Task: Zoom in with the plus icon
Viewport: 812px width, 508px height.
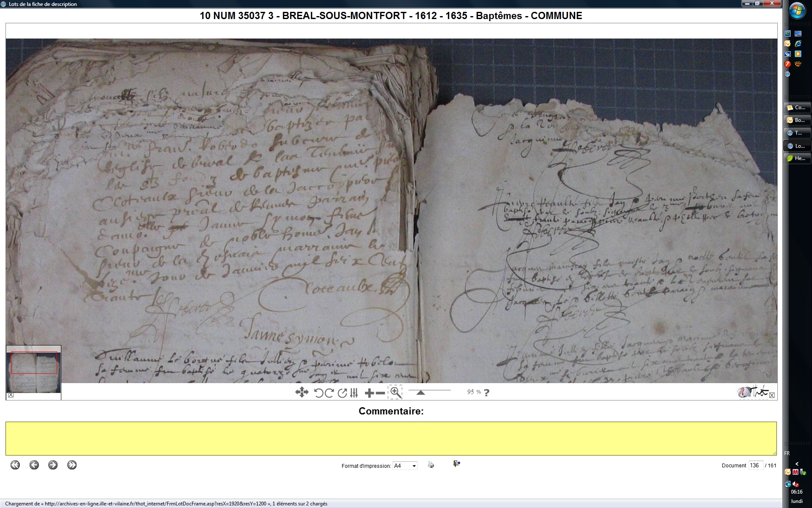Action: pyautogui.click(x=369, y=393)
